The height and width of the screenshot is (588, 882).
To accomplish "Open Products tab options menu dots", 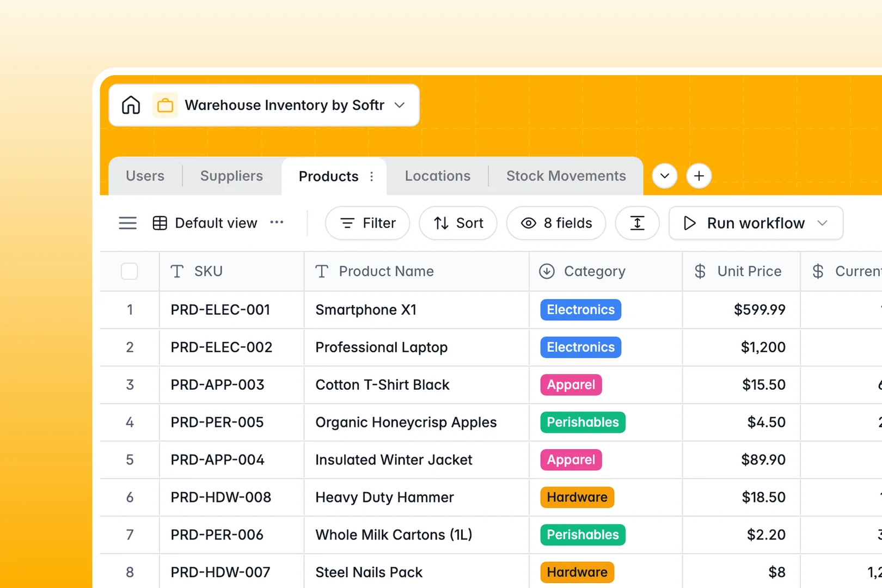I will pos(372,176).
